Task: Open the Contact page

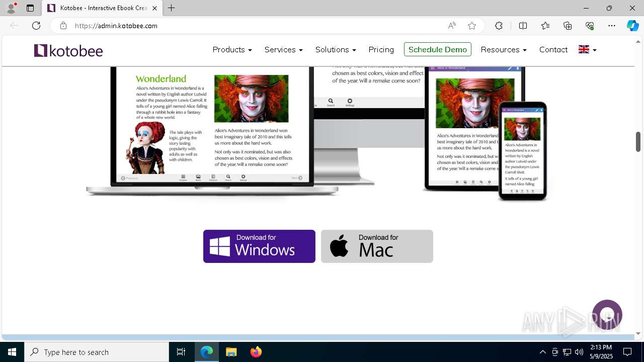Action: [553, 49]
